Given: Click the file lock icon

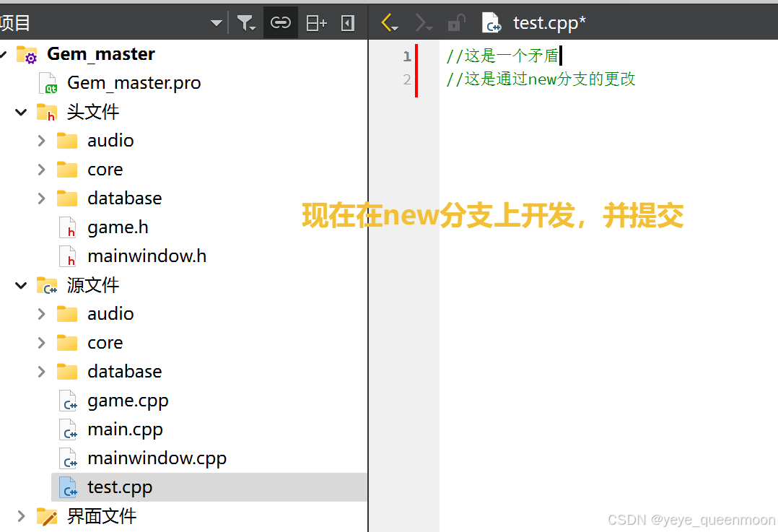Looking at the screenshot, I should coord(455,23).
